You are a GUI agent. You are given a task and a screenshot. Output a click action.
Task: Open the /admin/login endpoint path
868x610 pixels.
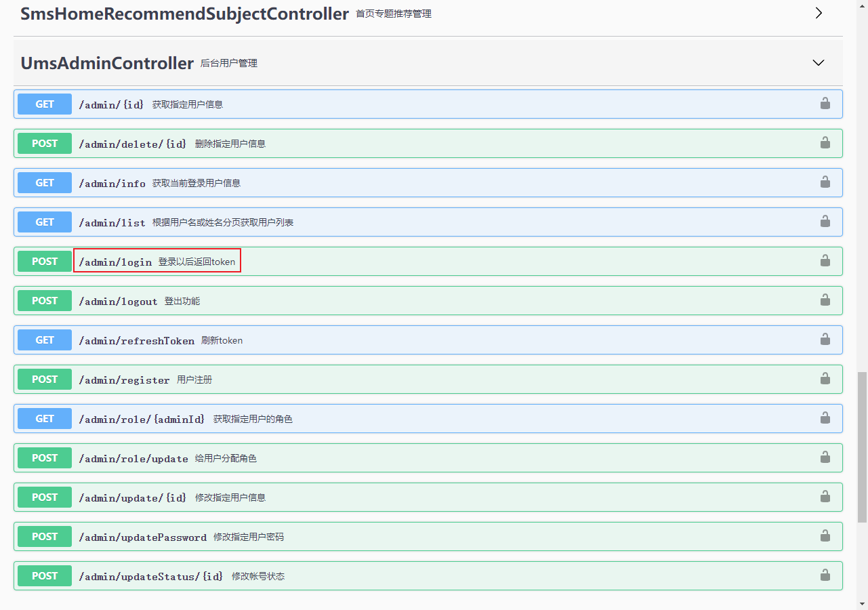(x=115, y=262)
